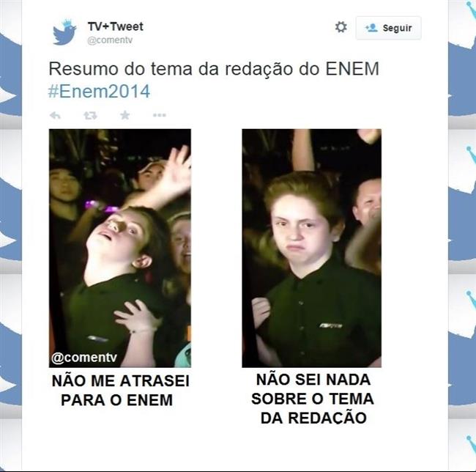476x472 pixels.
Task: Open the TV+Tweet bird avatar
Action: click(x=64, y=33)
